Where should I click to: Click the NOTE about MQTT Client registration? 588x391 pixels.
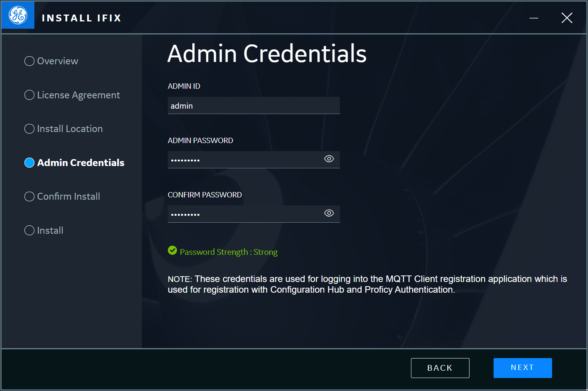pos(367,284)
